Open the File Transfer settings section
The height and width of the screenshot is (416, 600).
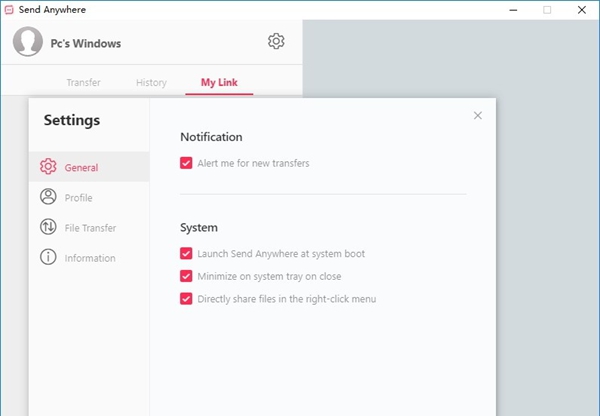point(89,227)
